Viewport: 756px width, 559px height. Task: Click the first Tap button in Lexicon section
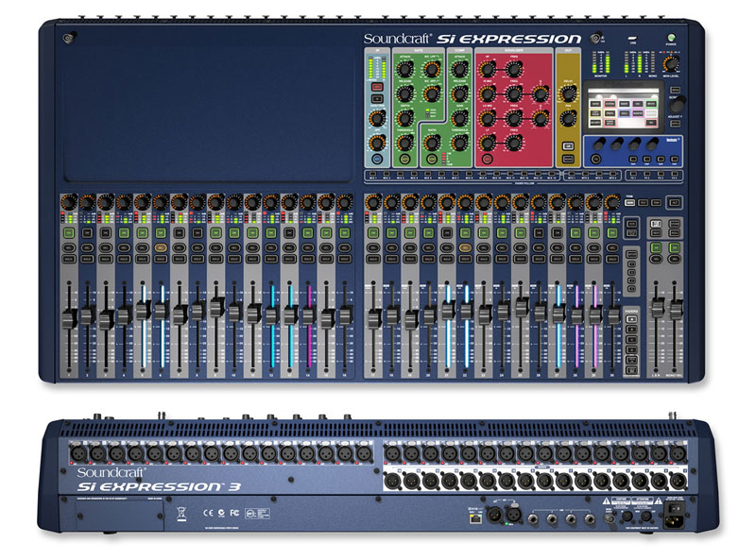tap(633, 160)
